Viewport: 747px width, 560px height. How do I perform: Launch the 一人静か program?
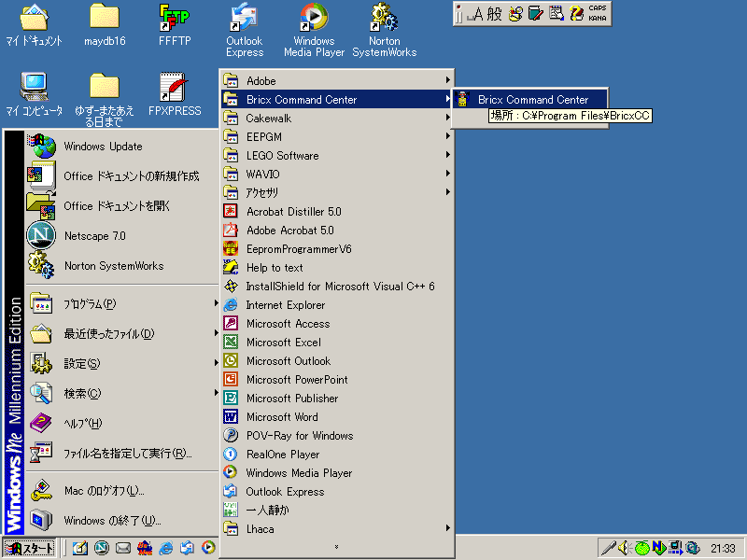pyautogui.click(x=337, y=510)
